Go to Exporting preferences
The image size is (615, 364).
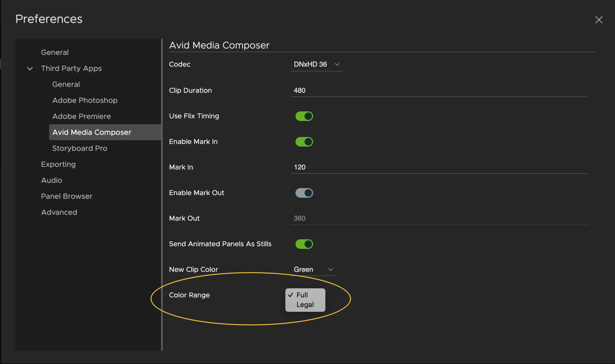(x=58, y=164)
